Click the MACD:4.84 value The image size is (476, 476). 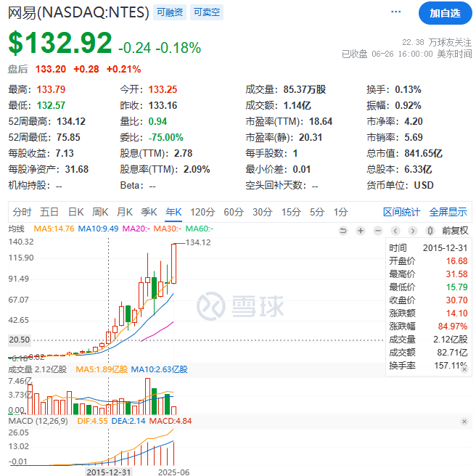click(171, 421)
